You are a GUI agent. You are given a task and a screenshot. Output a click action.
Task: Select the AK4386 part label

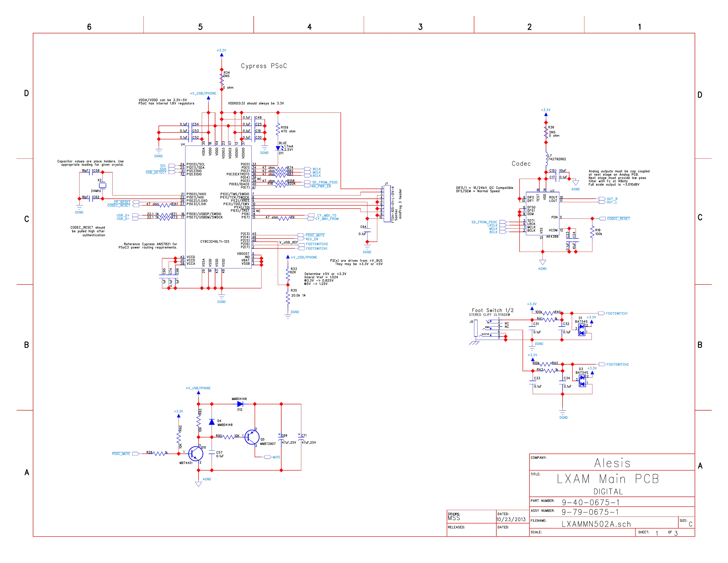[552, 236]
